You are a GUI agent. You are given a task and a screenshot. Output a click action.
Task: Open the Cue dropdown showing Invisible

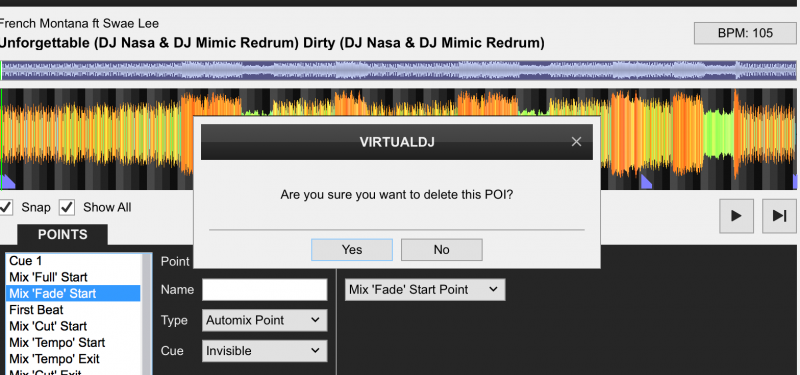pos(264,351)
